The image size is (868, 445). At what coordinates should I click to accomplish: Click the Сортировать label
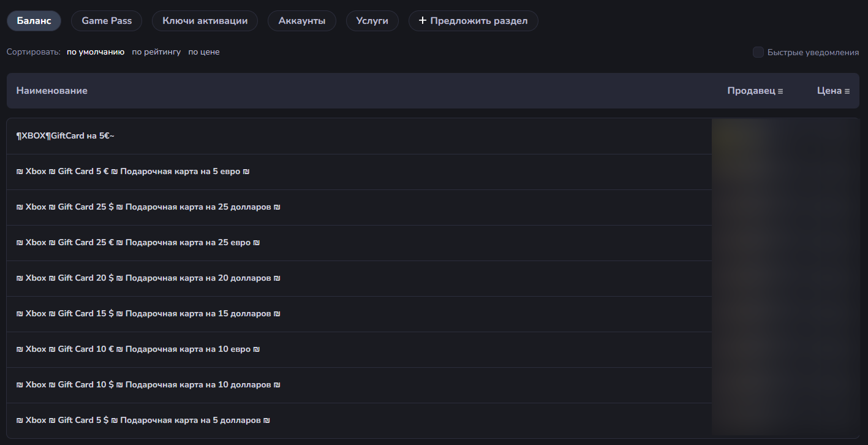pos(34,52)
